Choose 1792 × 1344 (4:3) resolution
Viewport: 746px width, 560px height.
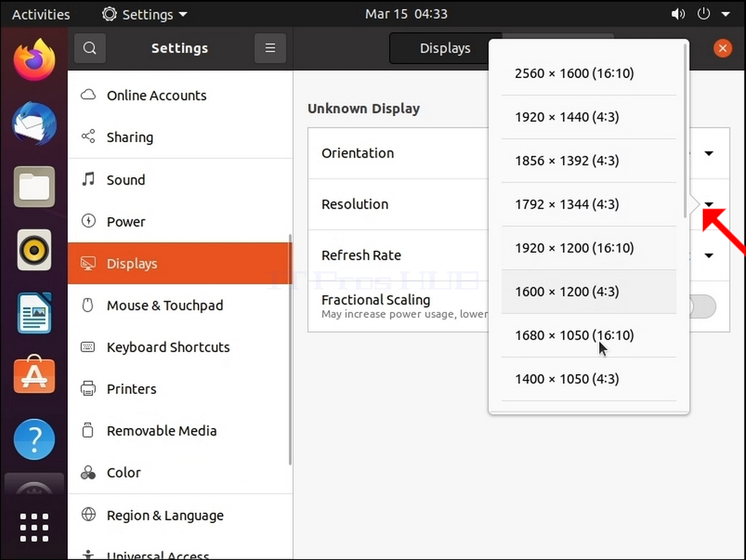coord(589,204)
